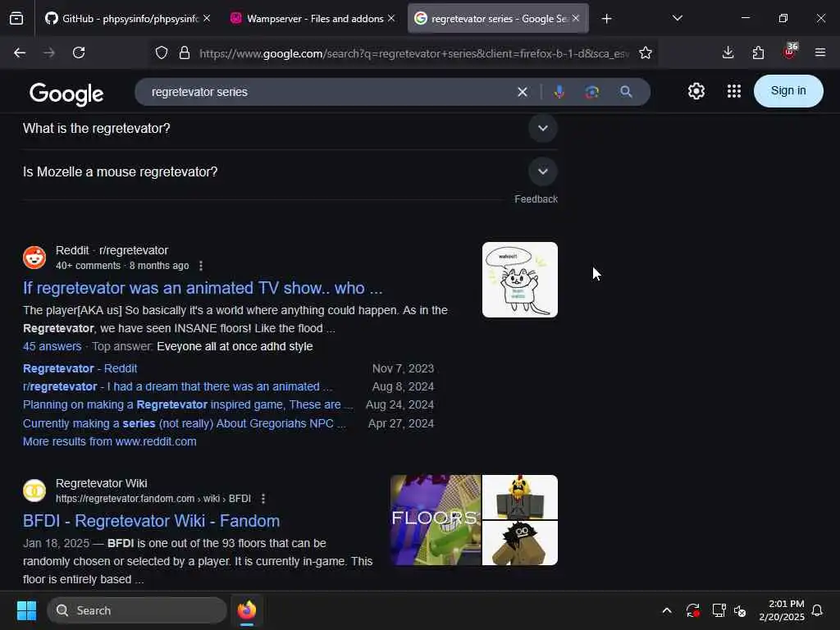
Task: Start Google voice search
Action: [559, 92]
